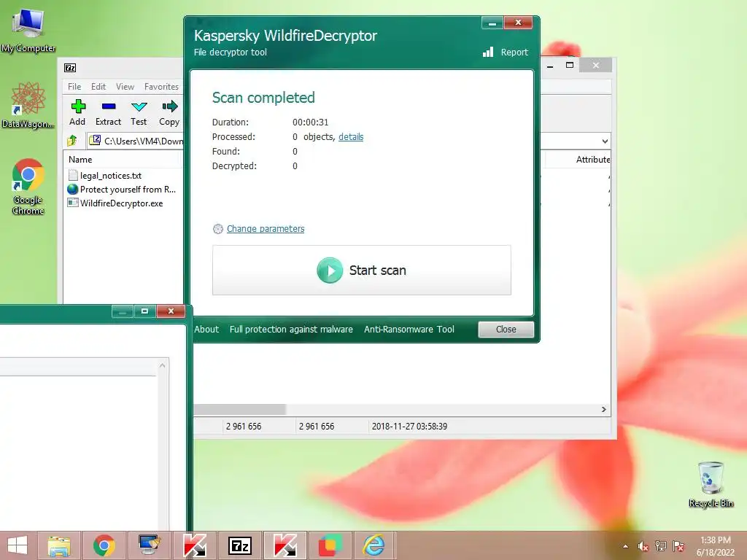Open the Report in WildfireDecryptor
The image size is (747, 560).
pos(506,52)
